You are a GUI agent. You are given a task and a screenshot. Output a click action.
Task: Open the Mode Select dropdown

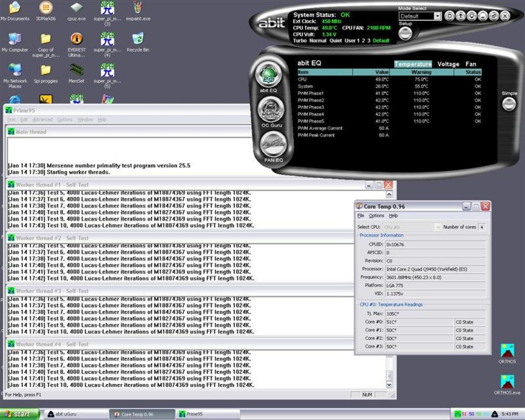[x=437, y=16]
